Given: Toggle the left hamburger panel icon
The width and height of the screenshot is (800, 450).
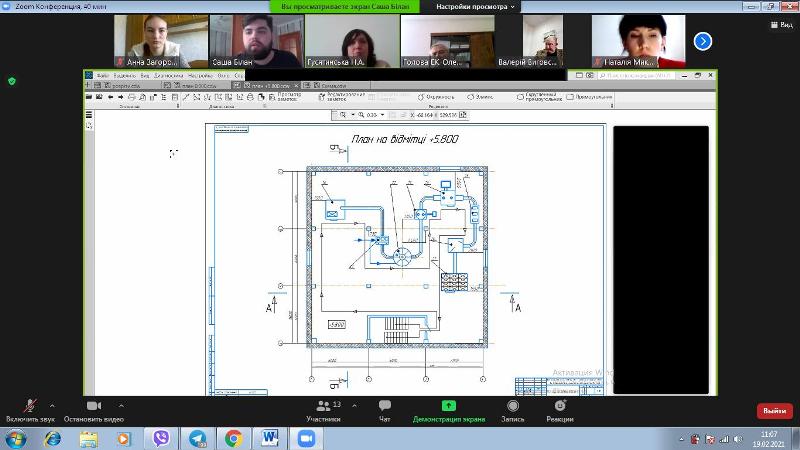Looking at the screenshot, I should (x=89, y=115).
